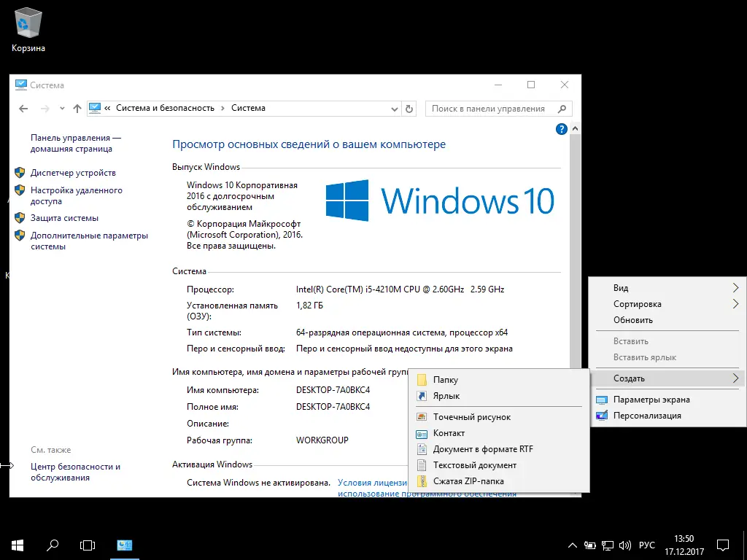This screenshot has height=560, width=747.
Task: Choose 'Обновить' in context menu
Action: click(x=668, y=320)
